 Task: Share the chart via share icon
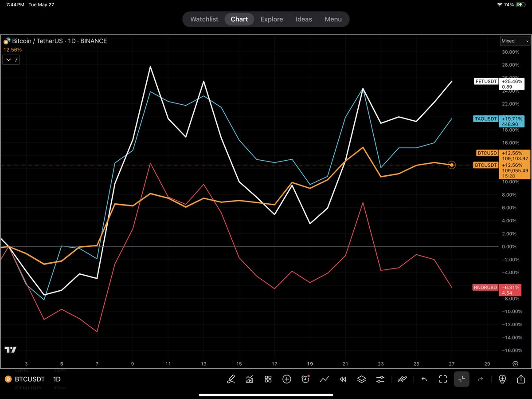tap(520, 379)
